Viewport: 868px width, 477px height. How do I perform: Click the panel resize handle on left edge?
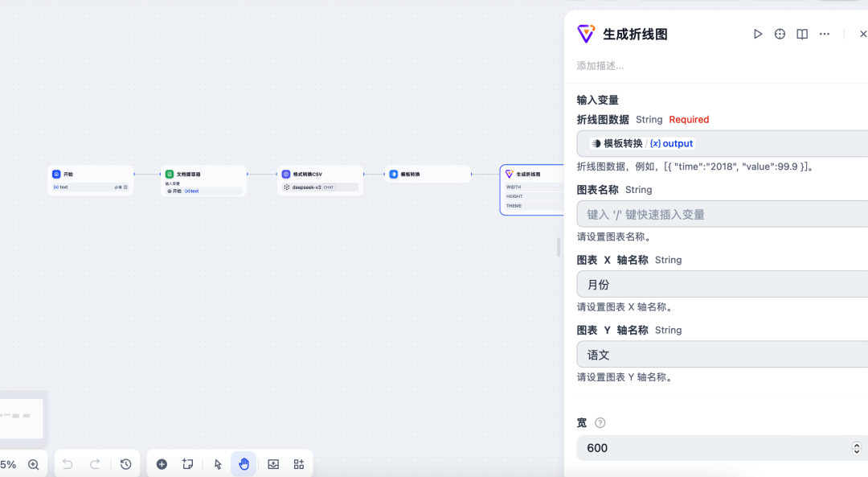(x=558, y=247)
